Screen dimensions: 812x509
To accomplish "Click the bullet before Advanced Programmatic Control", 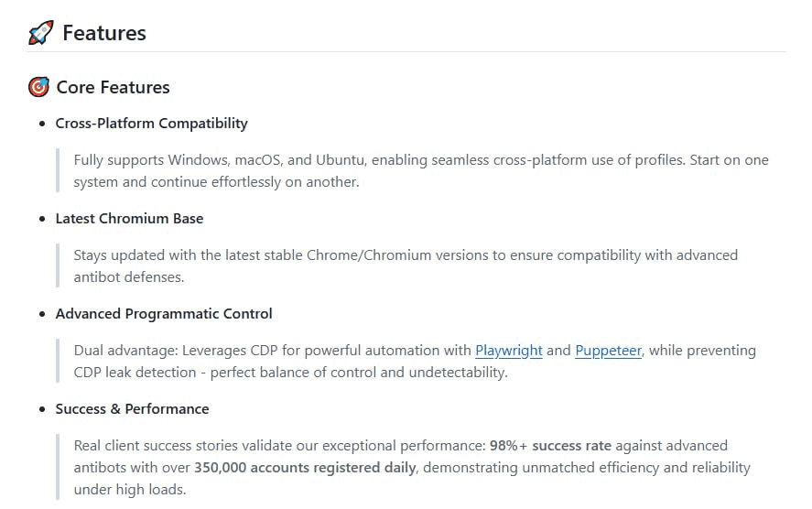I will click(x=42, y=314).
